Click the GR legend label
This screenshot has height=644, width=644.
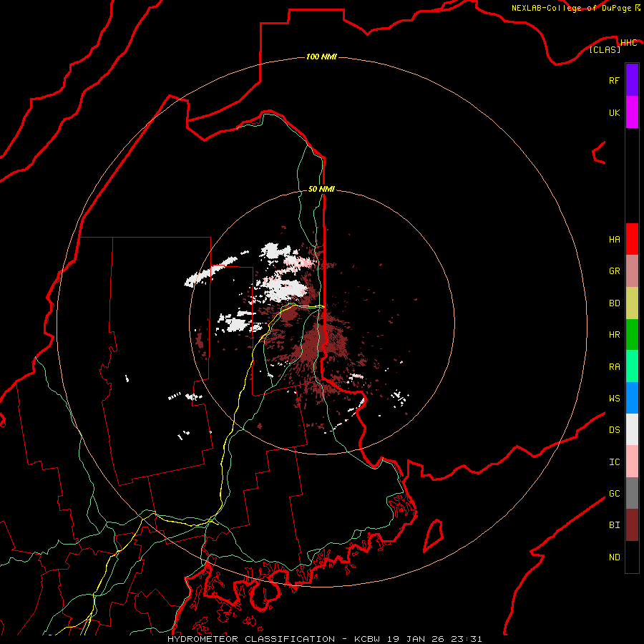[614, 271]
